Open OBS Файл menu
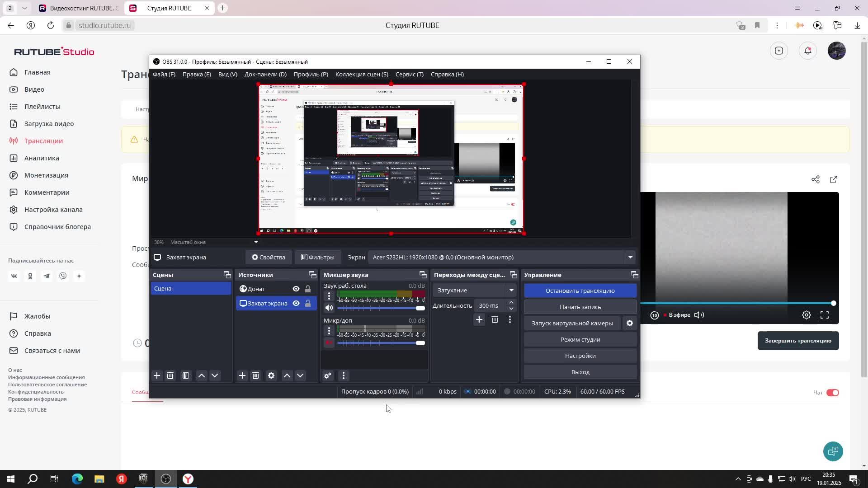This screenshot has height=488, width=868. click(x=164, y=74)
